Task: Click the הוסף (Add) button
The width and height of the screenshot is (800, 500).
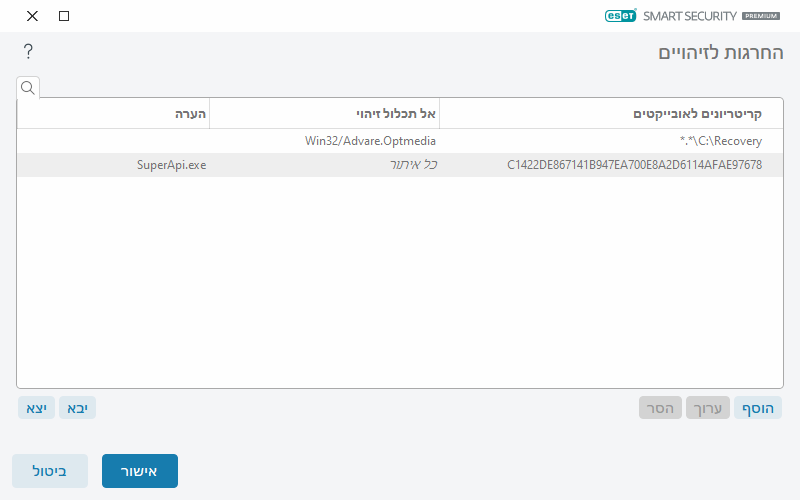Action: pyautogui.click(x=758, y=408)
